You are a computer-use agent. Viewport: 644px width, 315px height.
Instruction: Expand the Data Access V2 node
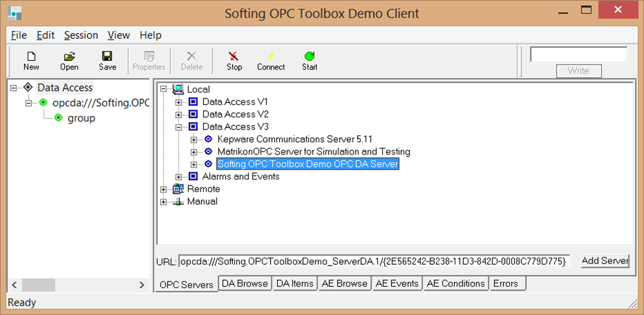pos(179,114)
